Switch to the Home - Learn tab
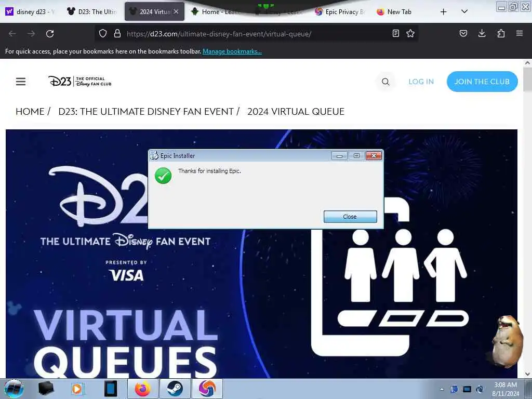Viewport: 532px width, 399px height. pyautogui.click(x=216, y=11)
